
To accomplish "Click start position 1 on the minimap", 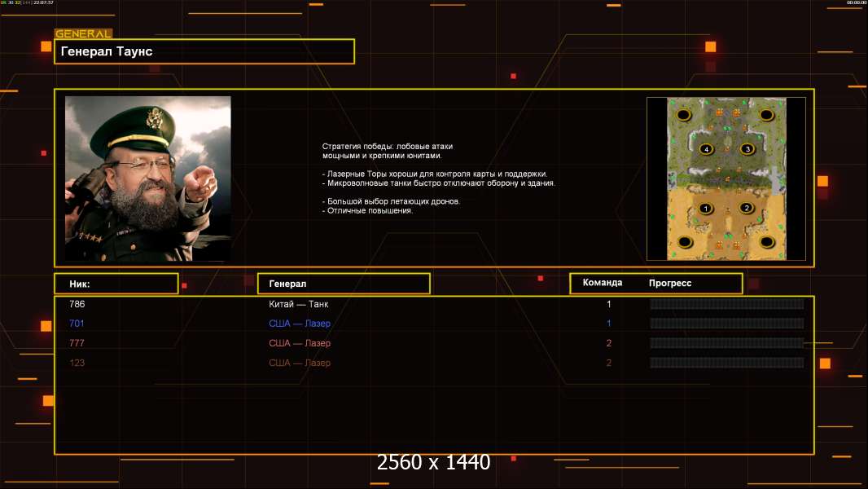I will point(705,209).
